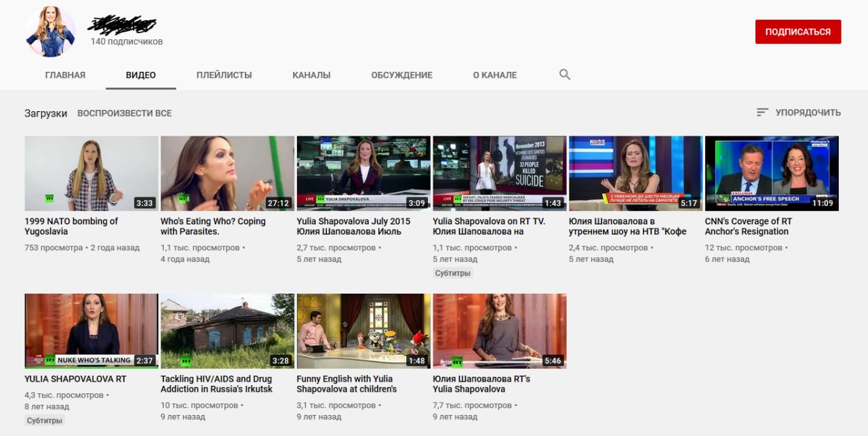
Task: Click the 7,7 тыс. просмотров view count
Action: coord(472,405)
